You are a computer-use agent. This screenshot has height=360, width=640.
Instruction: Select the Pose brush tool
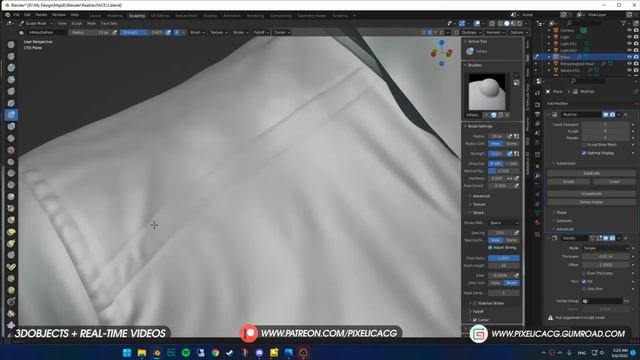[11, 267]
